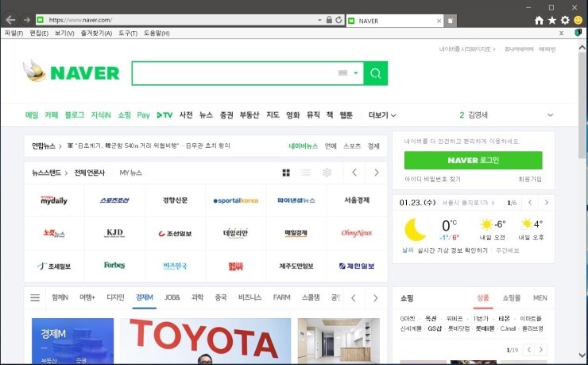Open the TOYOTA article thumbnail
588x365 pixels.
[x=206, y=341]
